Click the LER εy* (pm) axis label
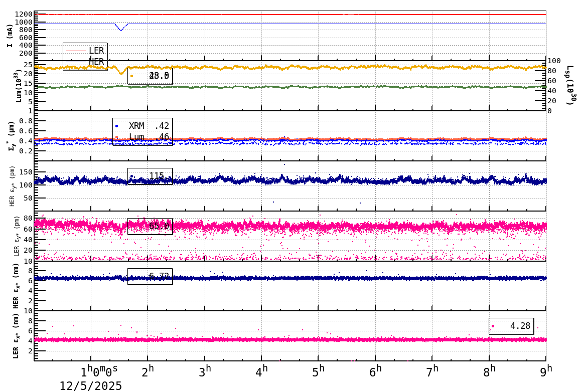582x392 pixels. (x=17, y=236)
